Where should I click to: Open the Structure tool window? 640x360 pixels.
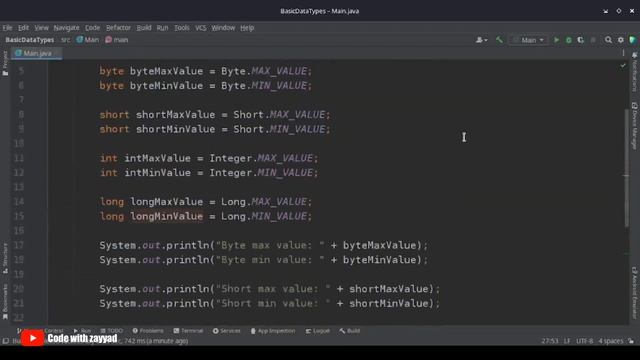point(5,258)
